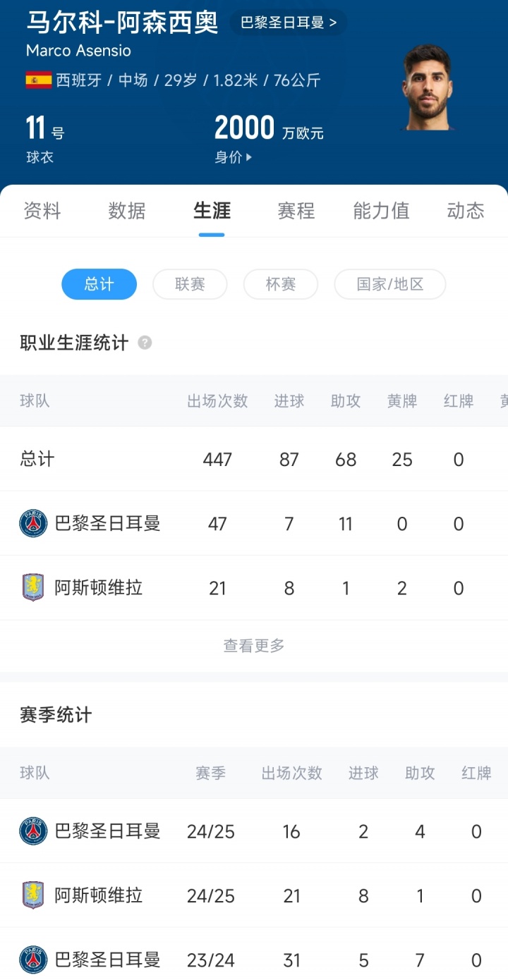Viewport: 508px width, 980px height.
Task: Select the 总计 filter pill
Action: click(99, 284)
